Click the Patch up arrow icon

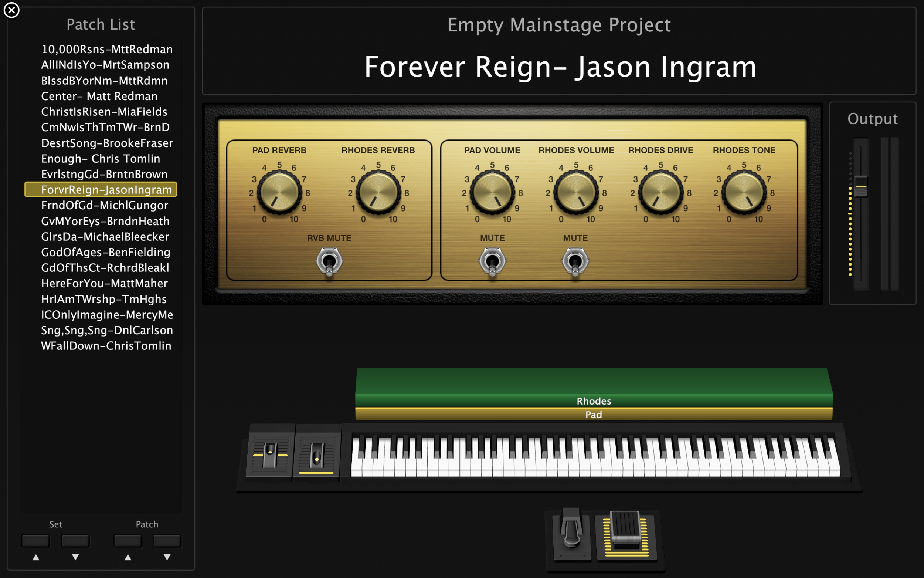tap(128, 557)
